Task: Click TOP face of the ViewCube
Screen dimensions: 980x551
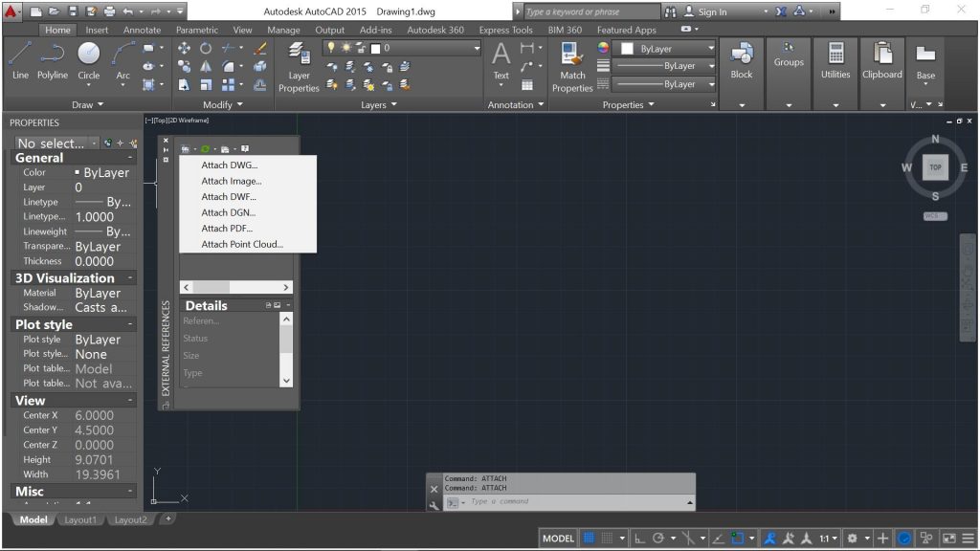Action: coord(935,166)
